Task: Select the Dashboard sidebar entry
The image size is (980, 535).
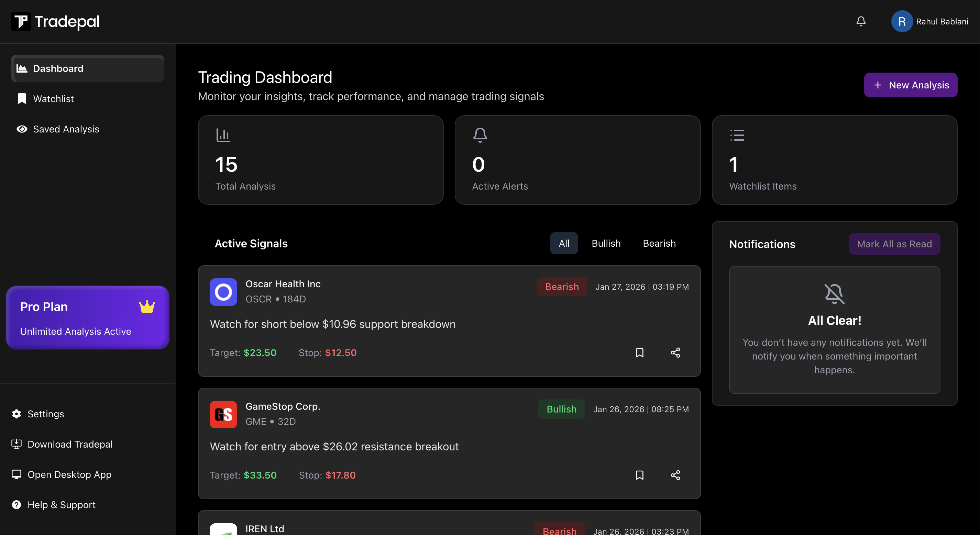Action: (x=58, y=68)
